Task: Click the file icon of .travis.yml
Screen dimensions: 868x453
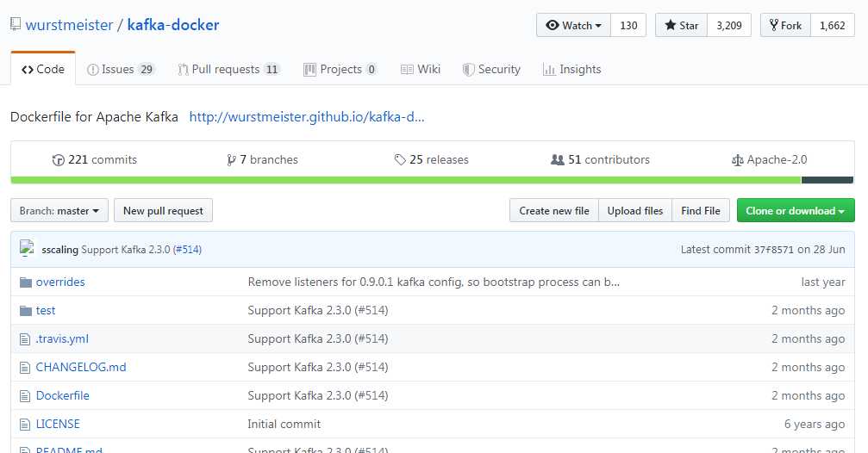Action: click(x=25, y=339)
